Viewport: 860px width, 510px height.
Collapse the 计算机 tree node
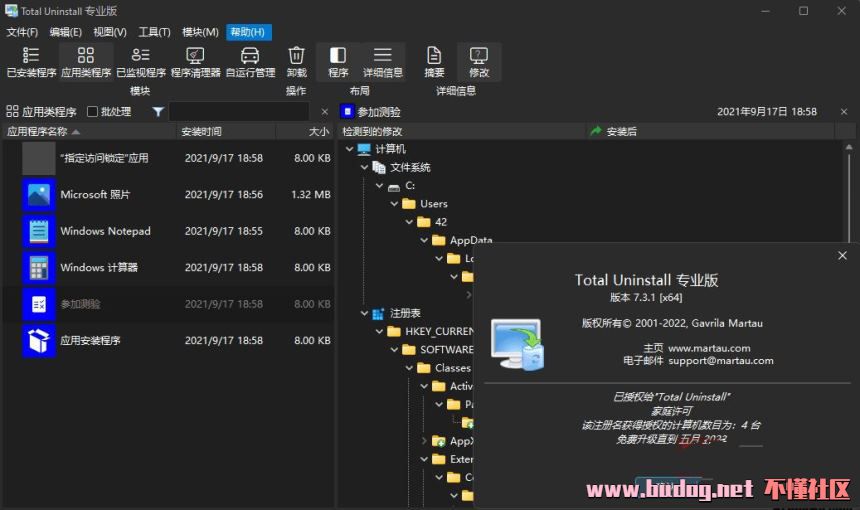click(349, 149)
